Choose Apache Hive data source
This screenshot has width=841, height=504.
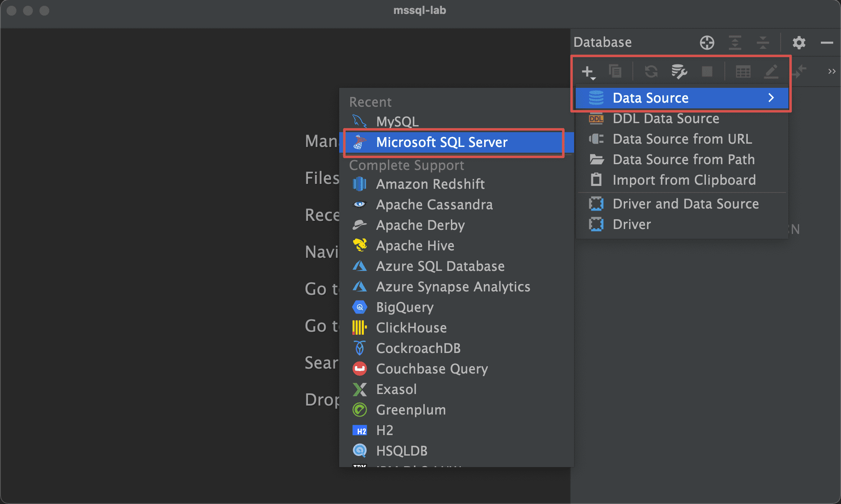click(x=457, y=246)
